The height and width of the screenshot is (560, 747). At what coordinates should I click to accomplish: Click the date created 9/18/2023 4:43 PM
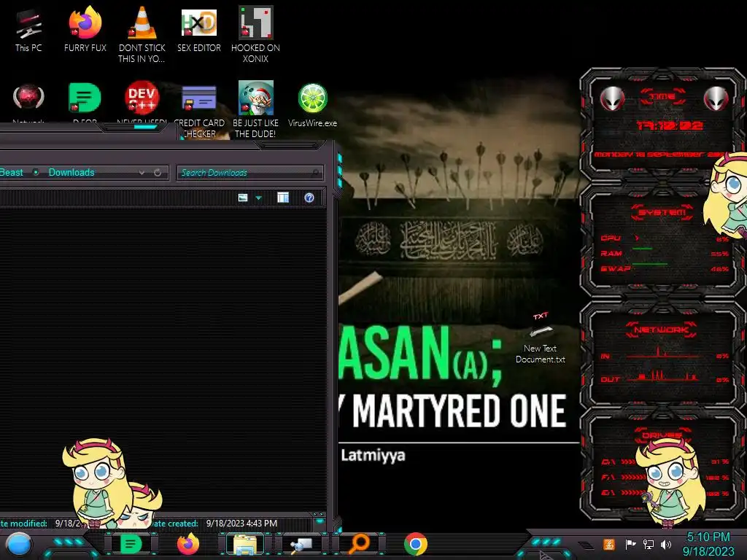(x=241, y=523)
